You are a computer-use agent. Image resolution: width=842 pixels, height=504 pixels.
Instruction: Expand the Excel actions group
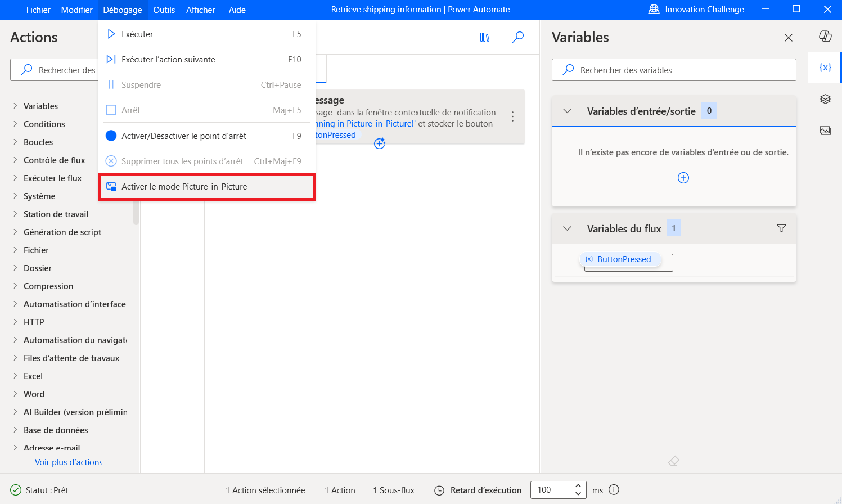(16, 376)
